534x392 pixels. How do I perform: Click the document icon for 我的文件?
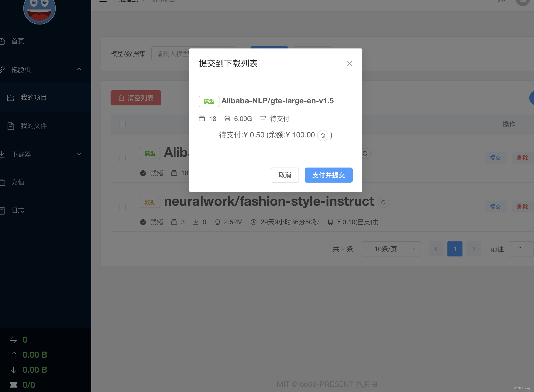(x=11, y=126)
